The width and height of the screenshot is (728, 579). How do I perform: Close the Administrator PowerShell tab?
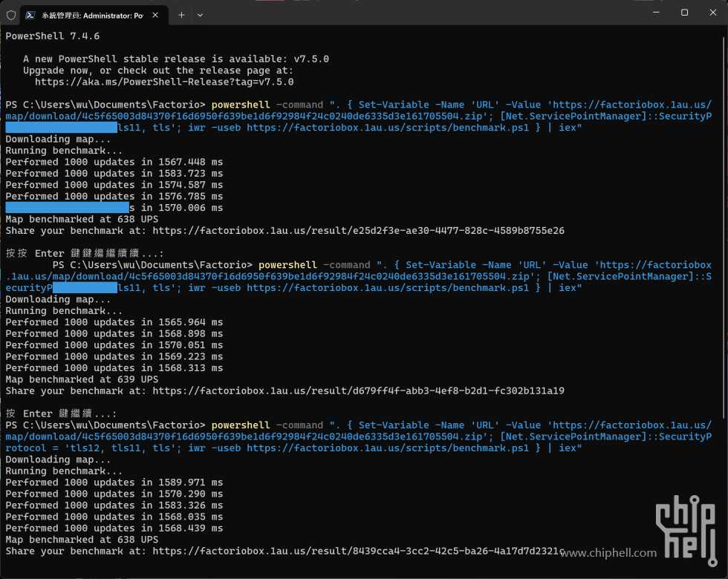click(x=155, y=16)
